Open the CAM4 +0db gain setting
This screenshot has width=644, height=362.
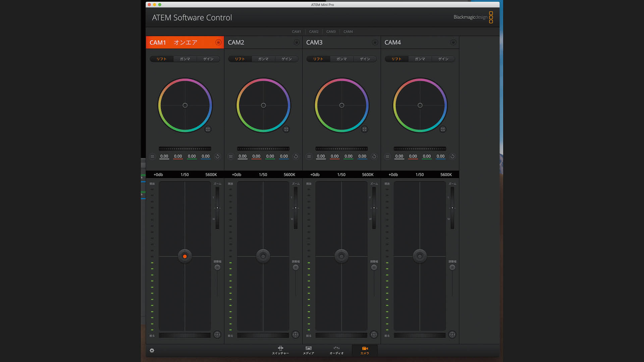click(393, 175)
